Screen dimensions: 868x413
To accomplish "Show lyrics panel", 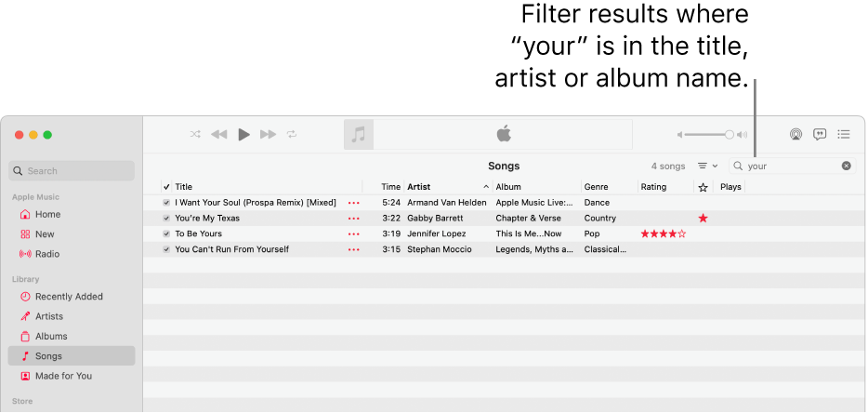I will pyautogui.click(x=820, y=134).
